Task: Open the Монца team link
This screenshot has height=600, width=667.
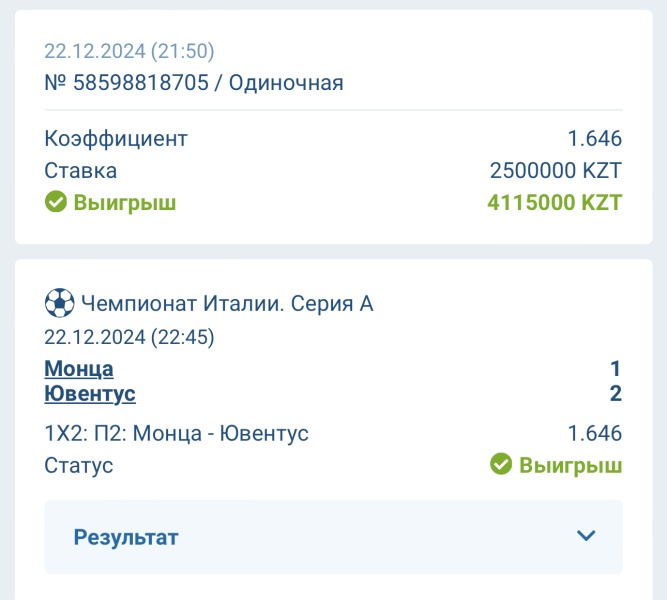Action: [79, 369]
